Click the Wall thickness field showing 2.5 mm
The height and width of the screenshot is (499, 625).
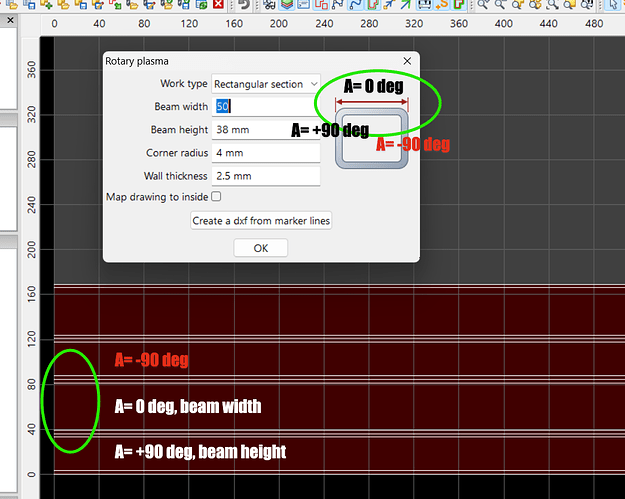(x=265, y=176)
